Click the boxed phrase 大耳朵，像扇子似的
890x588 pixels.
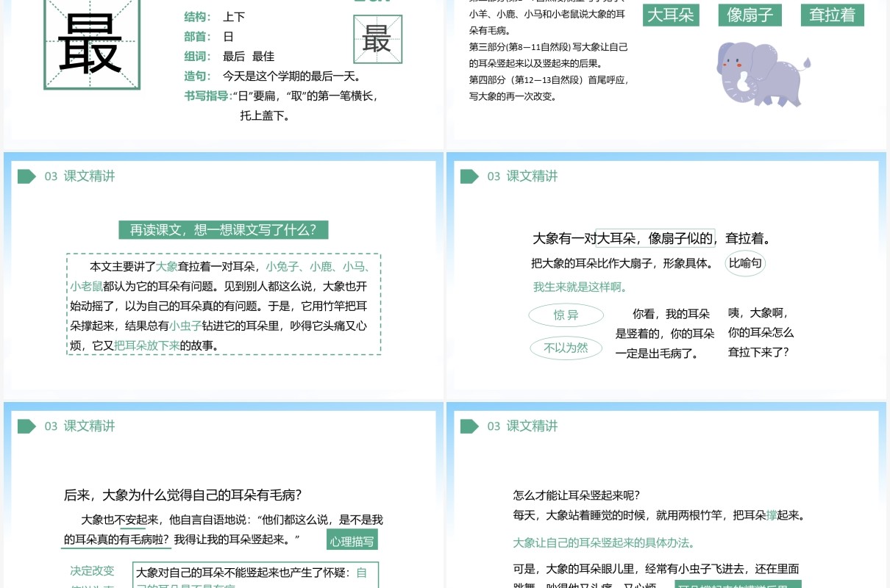click(x=655, y=238)
